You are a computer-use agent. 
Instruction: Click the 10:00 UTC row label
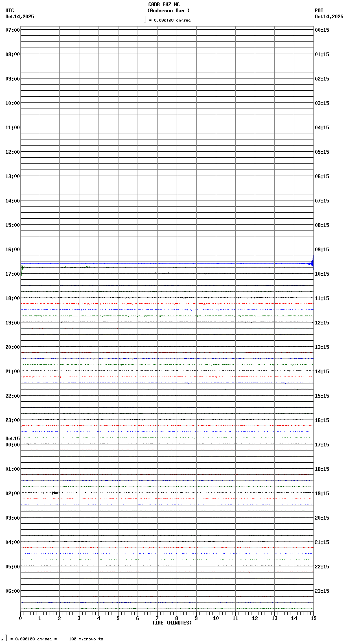13,103
